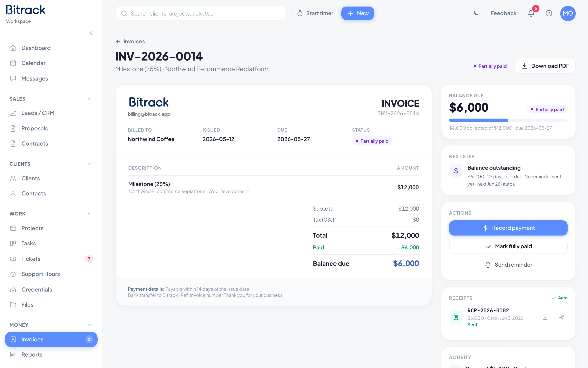Collapse the CLIENTS section

[89, 164]
